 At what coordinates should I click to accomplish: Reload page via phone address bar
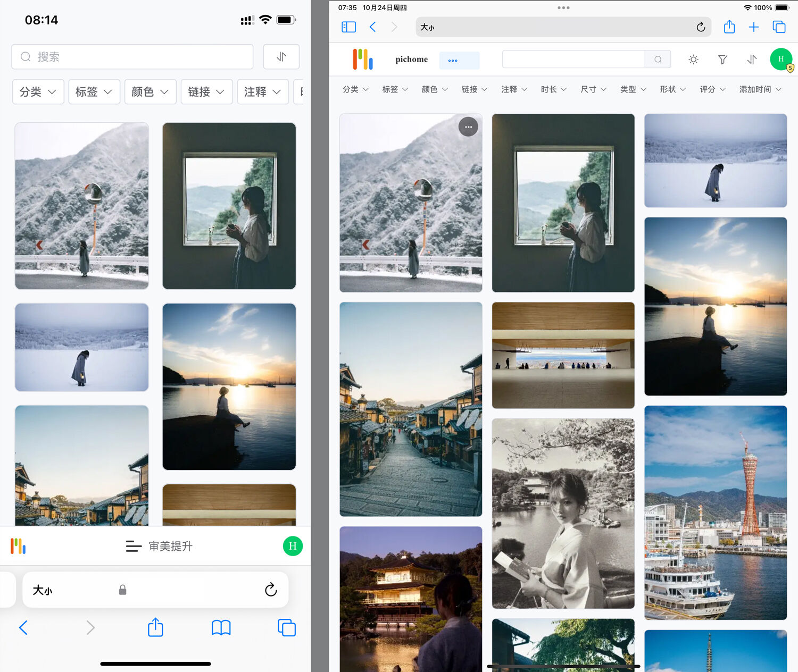[x=271, y=590]
